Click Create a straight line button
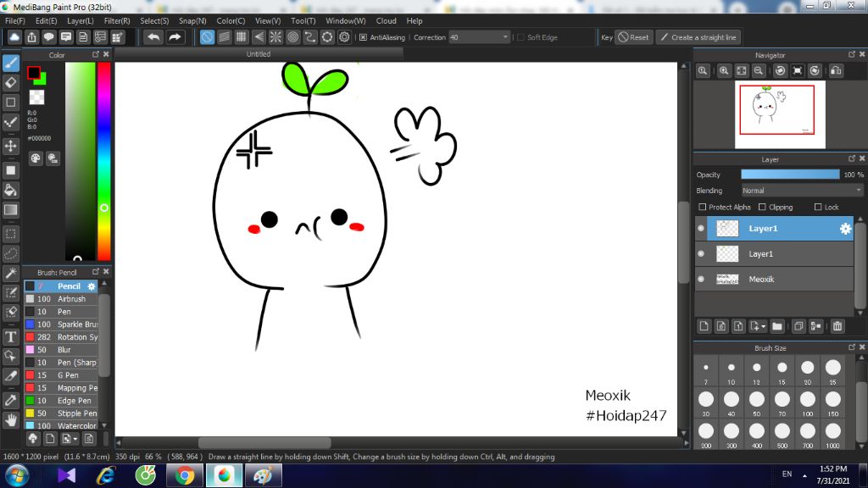The width and height of the screenshot is (868, 488). pyautogui.click(x=698, y=37)
